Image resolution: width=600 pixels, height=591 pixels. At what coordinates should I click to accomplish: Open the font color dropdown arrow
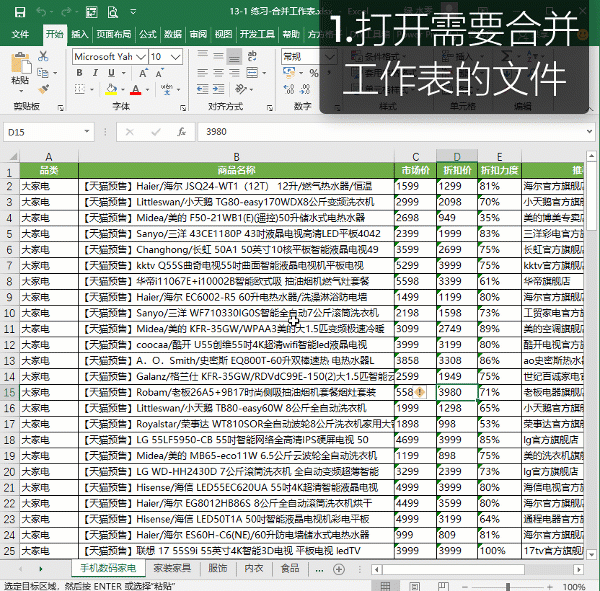(x=147, y=90)
